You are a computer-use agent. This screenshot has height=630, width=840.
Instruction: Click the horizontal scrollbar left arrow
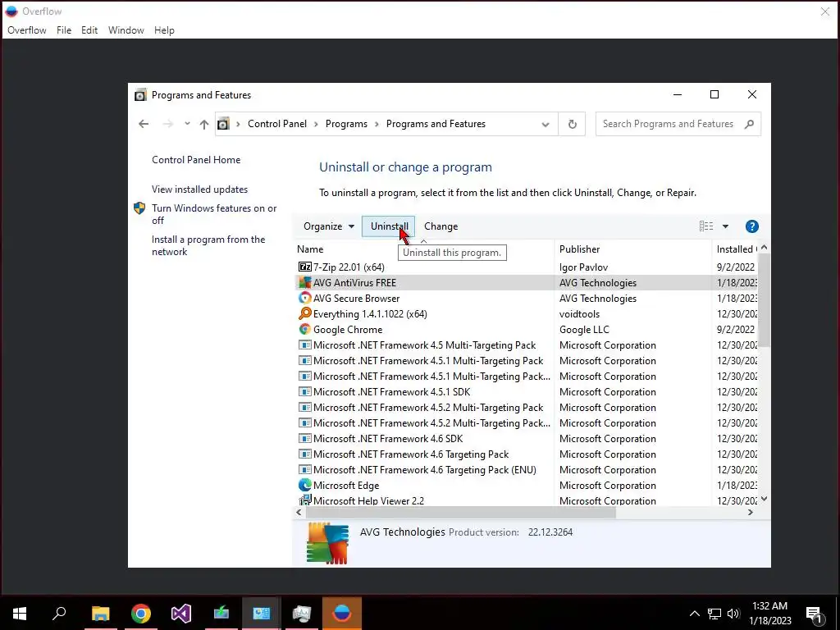click(x=299, y=512)
